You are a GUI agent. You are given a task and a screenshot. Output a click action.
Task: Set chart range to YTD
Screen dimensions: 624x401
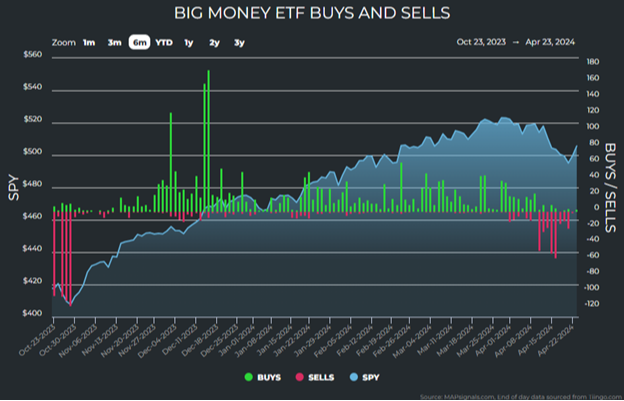[x=164, y=42]
